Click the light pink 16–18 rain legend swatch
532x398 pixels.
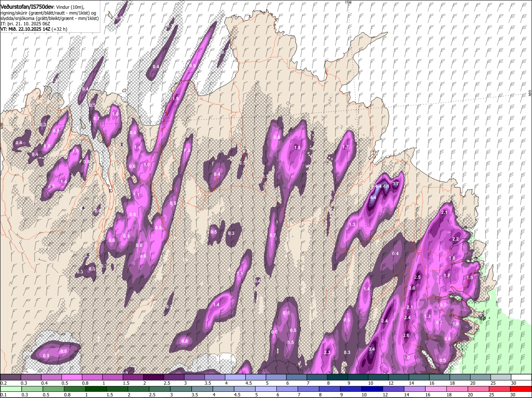point(436,389)
